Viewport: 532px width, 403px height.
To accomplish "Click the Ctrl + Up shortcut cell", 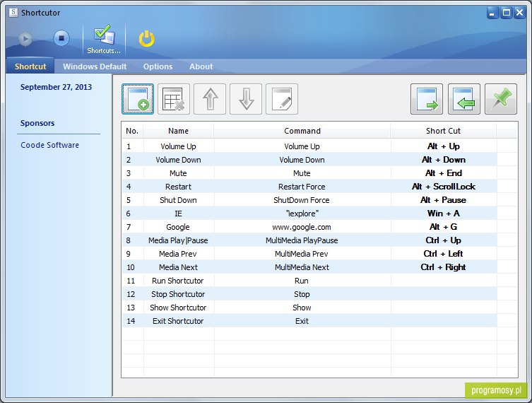I will (x=444, y=240).
